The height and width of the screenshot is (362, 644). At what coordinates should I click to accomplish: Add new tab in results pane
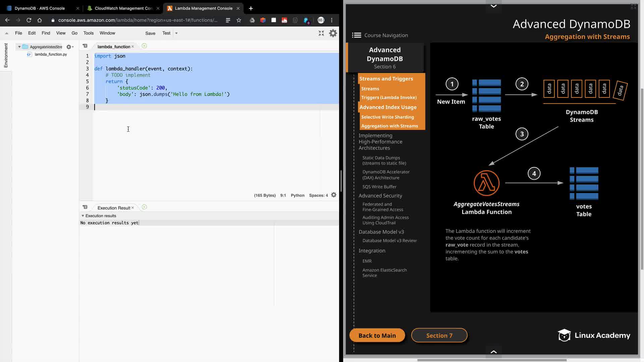point(144,207)
